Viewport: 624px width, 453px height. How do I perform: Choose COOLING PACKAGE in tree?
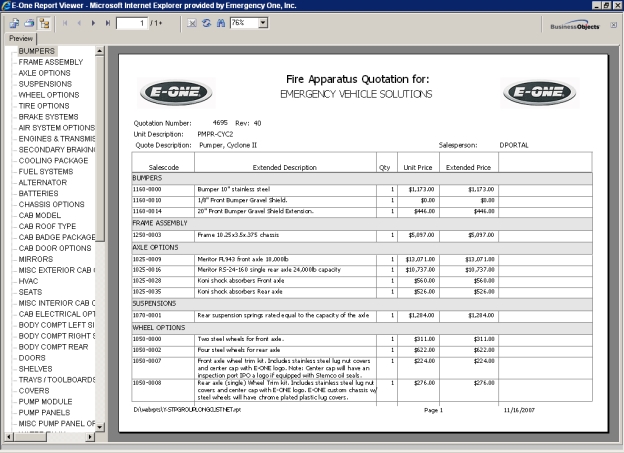click(53, 160)
